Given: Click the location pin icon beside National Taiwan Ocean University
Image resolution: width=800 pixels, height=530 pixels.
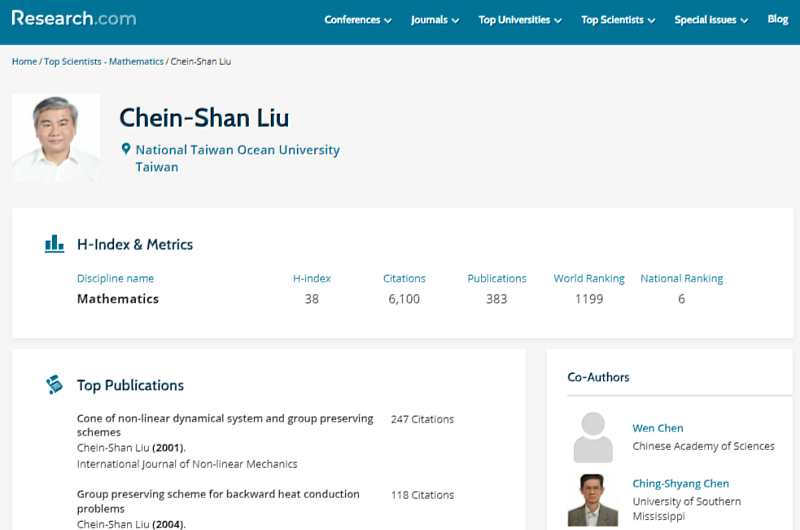Looking at the screenshot, I should [126, 149].
